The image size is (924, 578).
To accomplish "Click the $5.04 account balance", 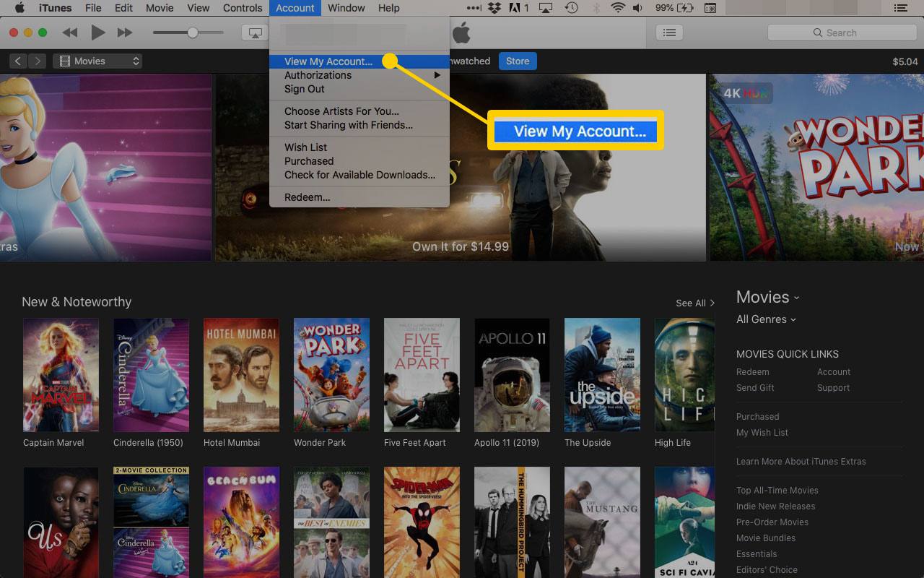I will tap(905, 61).
